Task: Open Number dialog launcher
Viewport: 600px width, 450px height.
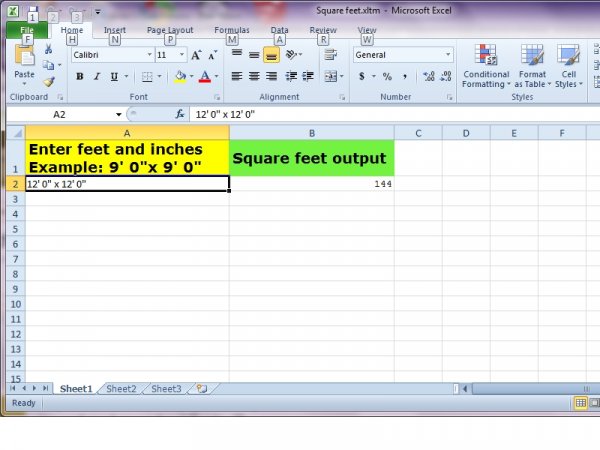Action: pos(450,97)
